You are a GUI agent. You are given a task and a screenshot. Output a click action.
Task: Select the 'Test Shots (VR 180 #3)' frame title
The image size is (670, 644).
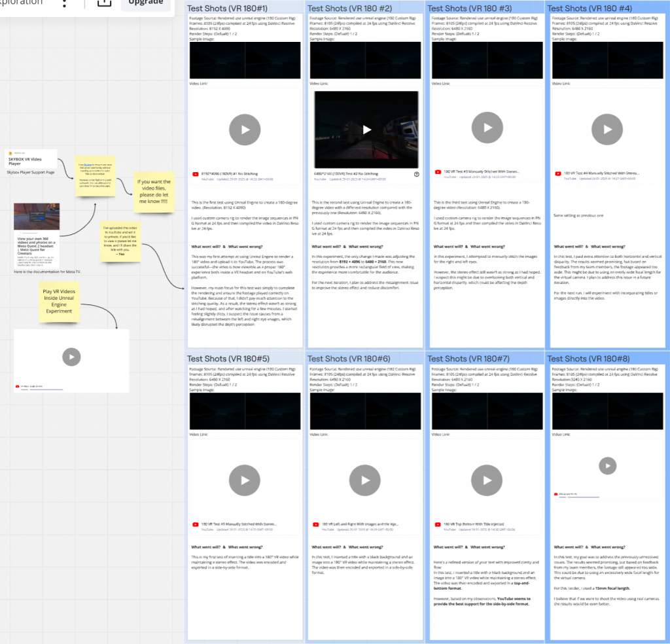point(470,8)
